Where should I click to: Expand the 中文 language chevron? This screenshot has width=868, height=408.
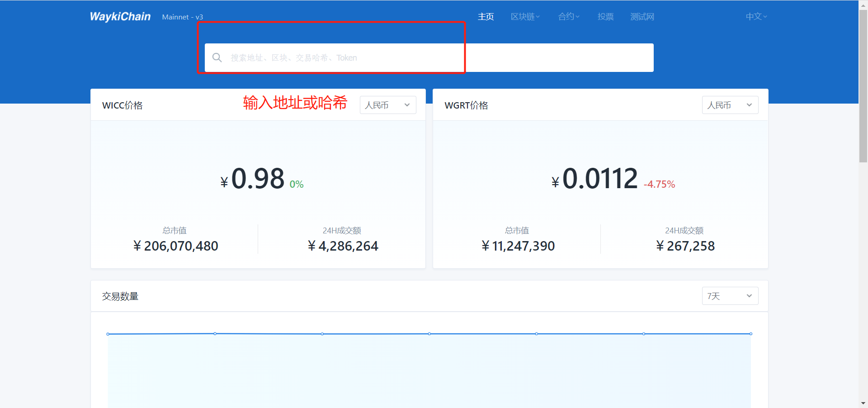(x=764, y=16)
